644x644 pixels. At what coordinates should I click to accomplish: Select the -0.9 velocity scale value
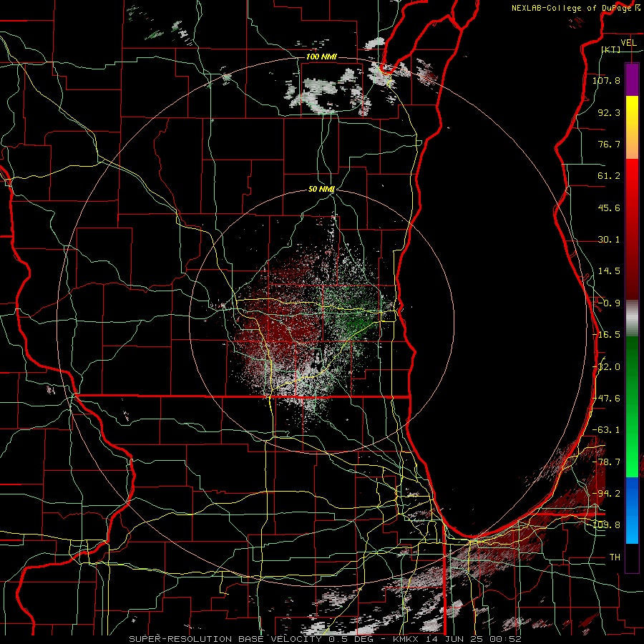tap(609, 303)
